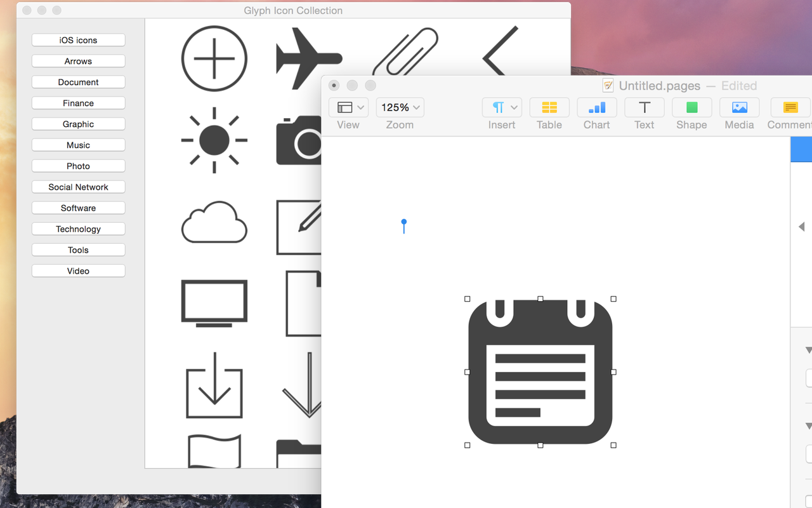Click the Edited label in Pages title bar
Screen dimensions: 812x508
coord(739,86)
